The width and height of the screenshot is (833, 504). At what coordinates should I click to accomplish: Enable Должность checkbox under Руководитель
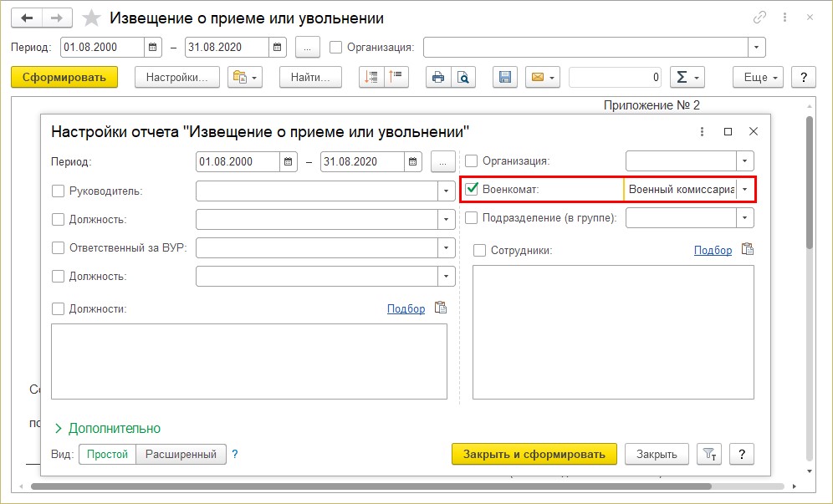(x=58, y=219)
